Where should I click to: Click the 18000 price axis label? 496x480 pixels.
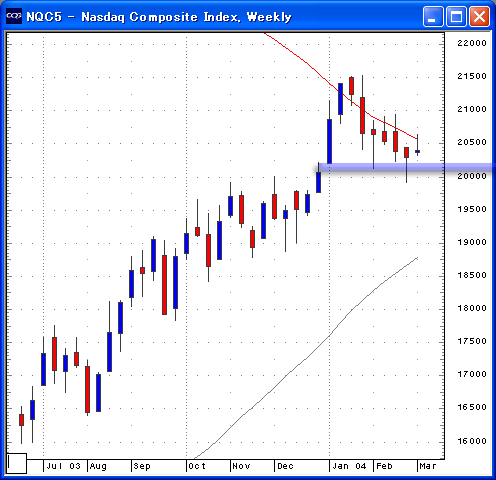coord(472,308)
